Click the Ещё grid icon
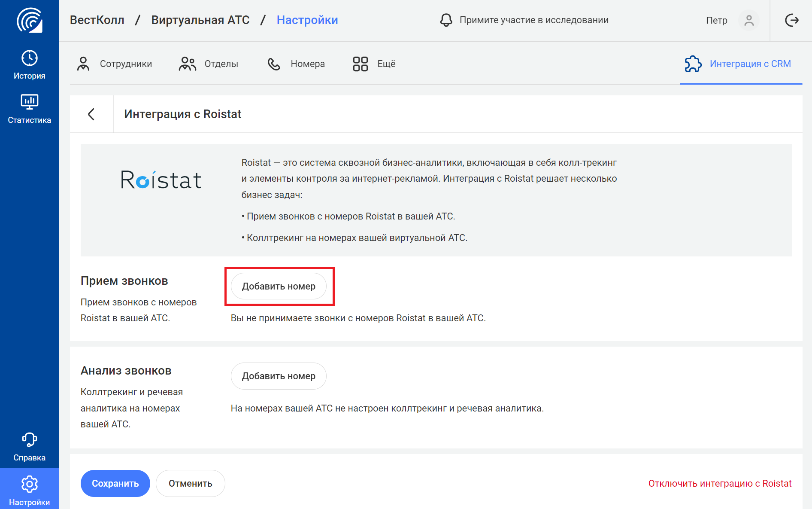812x509 pixels. click(361, 64)
